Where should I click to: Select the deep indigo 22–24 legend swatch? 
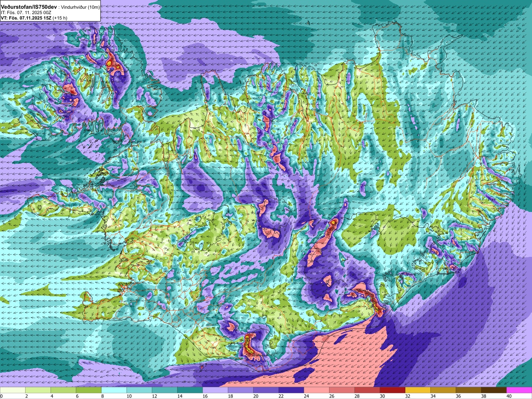(x=291, y=390)
